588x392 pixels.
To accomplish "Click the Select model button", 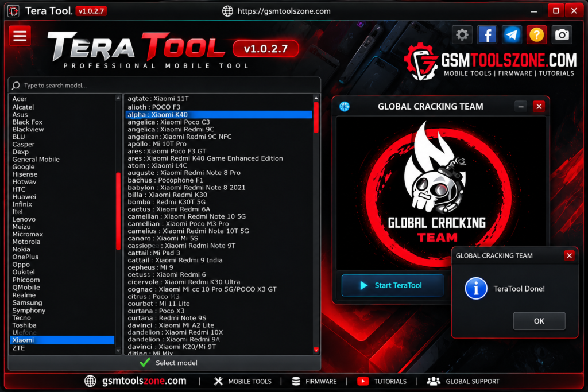I will (x=164, y=362).
